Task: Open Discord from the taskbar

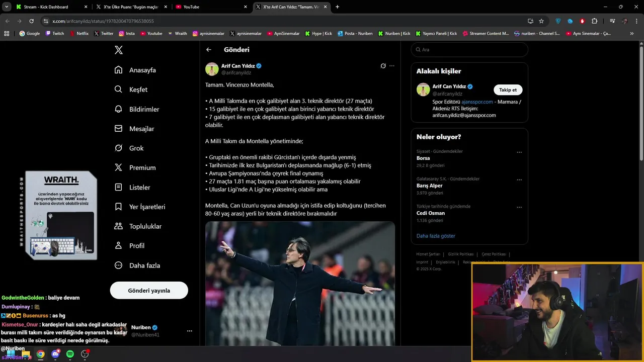Action: [x=55, y=354]
